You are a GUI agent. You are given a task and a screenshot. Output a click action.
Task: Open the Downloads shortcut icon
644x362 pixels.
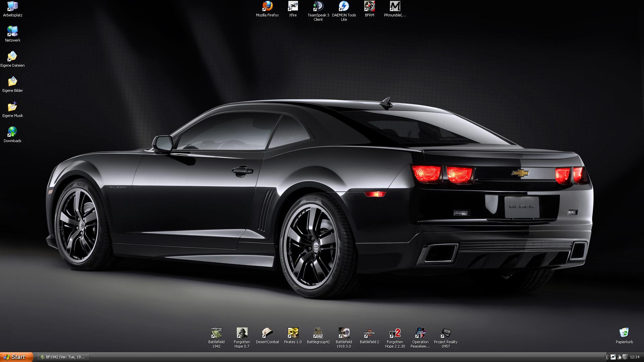[12, 135]
